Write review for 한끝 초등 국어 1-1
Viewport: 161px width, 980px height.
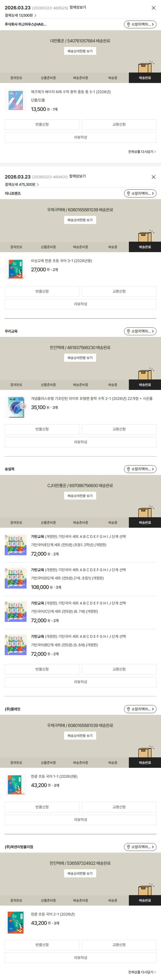pyautogui.click(x=80, y=819)
